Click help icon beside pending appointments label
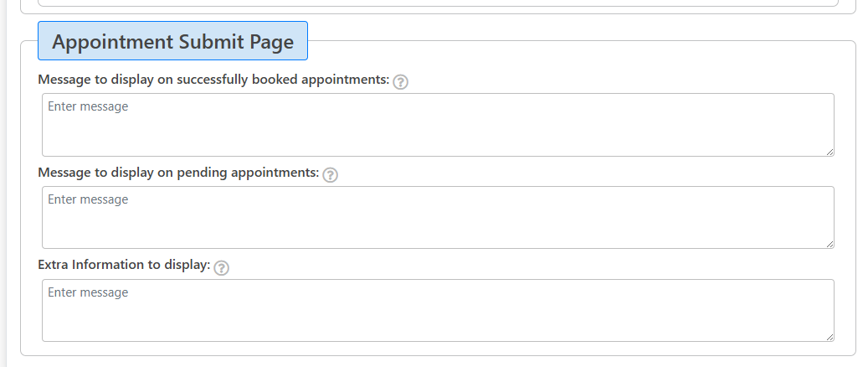The width and height of the screenshot is (868, 367). click(330, 175)
